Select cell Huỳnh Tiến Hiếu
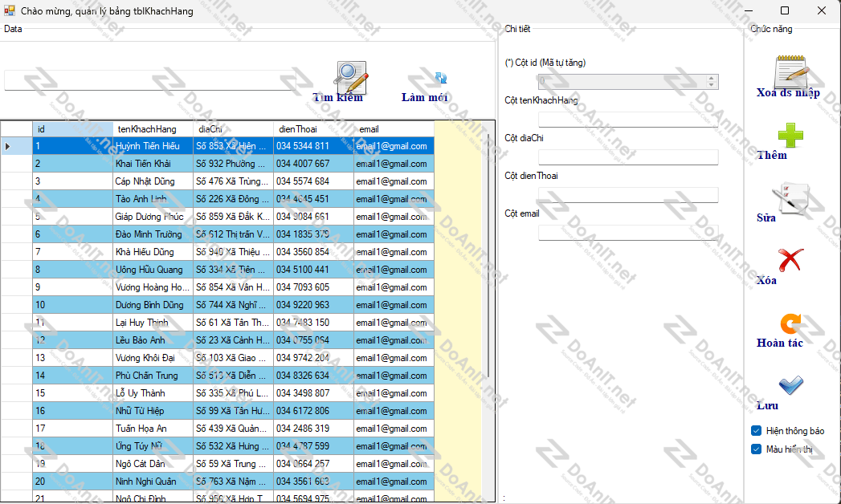Screen dimensions: 841x504 (x=153, y=146)
